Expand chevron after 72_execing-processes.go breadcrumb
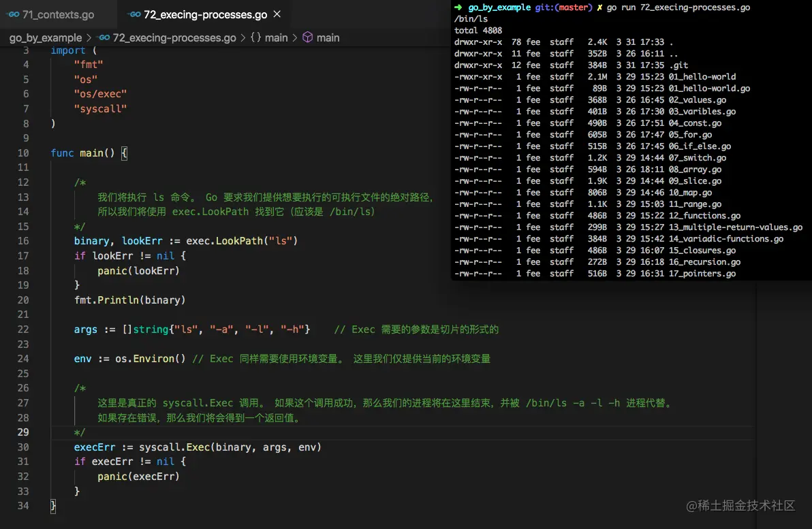Viewport: 812px width, 529px height. click(x=243, y=38)
